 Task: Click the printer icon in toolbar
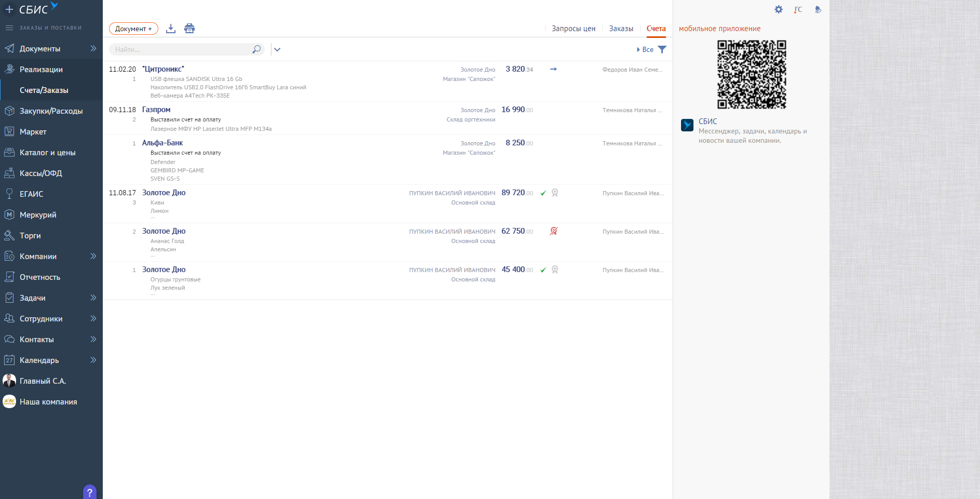click(x=189, y=29)
